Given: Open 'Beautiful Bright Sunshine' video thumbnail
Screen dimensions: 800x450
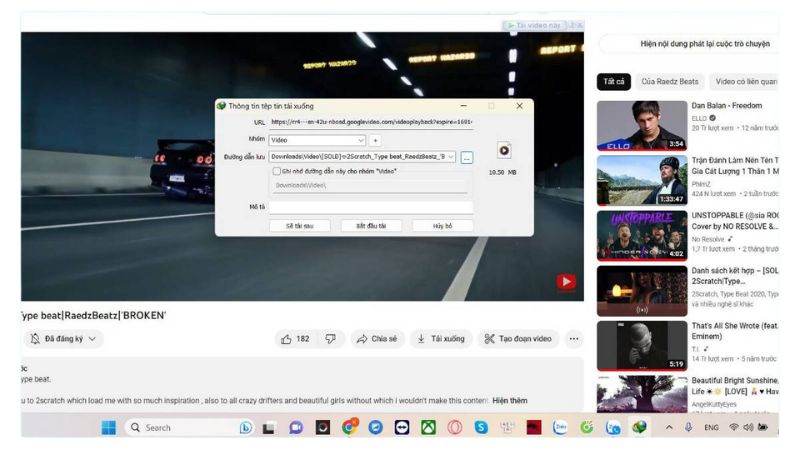Looking at the screenshot, I should click(x=642, y=394).
